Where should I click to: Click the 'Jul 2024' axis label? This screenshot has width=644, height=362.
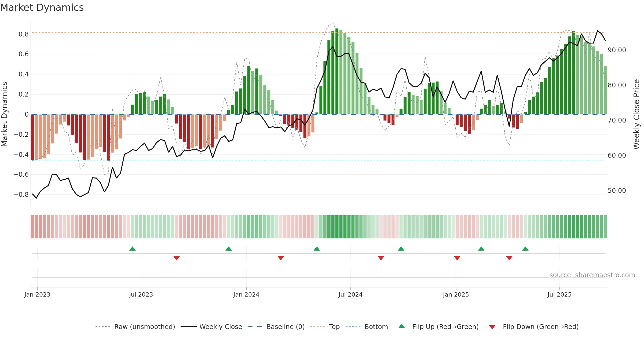click(x=350, y=294)
